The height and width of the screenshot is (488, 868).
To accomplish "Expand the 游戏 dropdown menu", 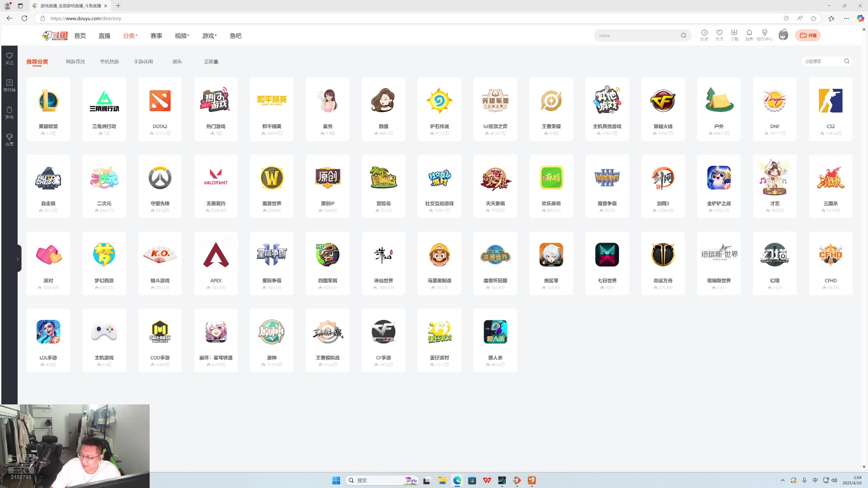I will point(209,36).
